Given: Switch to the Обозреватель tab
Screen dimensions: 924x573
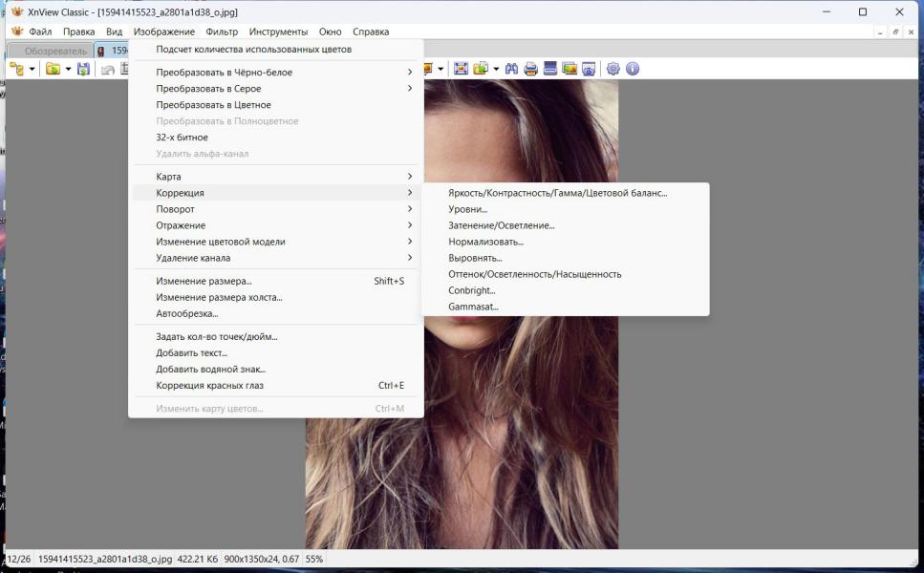Looking at the screenshot, I should (x=54, y=51).
